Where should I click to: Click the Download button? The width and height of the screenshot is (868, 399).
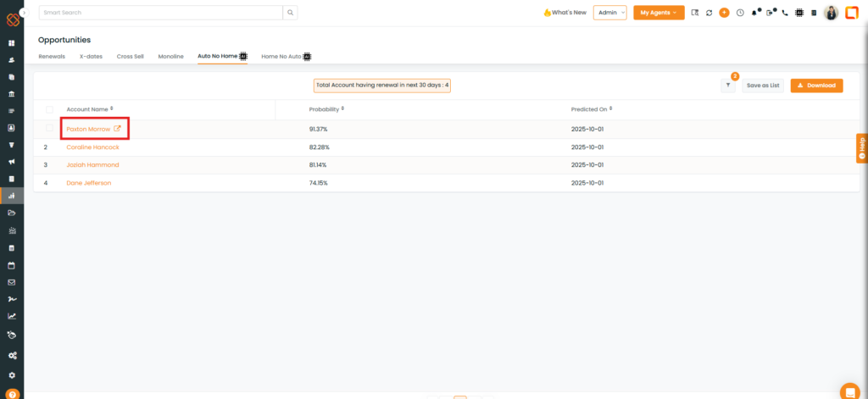(816, 86)
